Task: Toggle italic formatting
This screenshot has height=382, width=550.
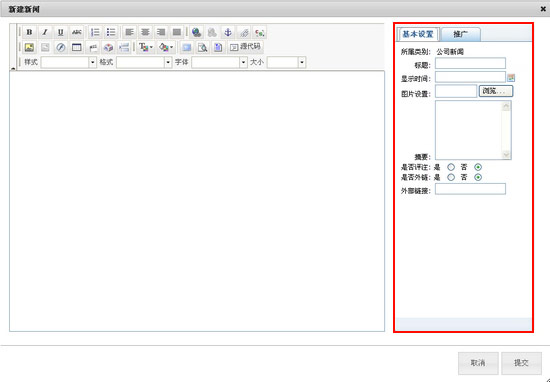Action: point(45,32)
